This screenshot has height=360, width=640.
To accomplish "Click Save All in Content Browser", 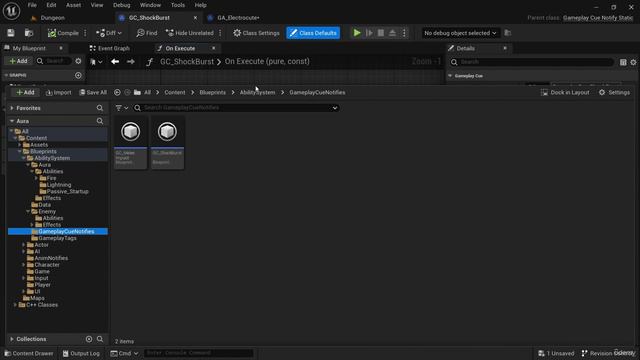I will pos(93,93).
